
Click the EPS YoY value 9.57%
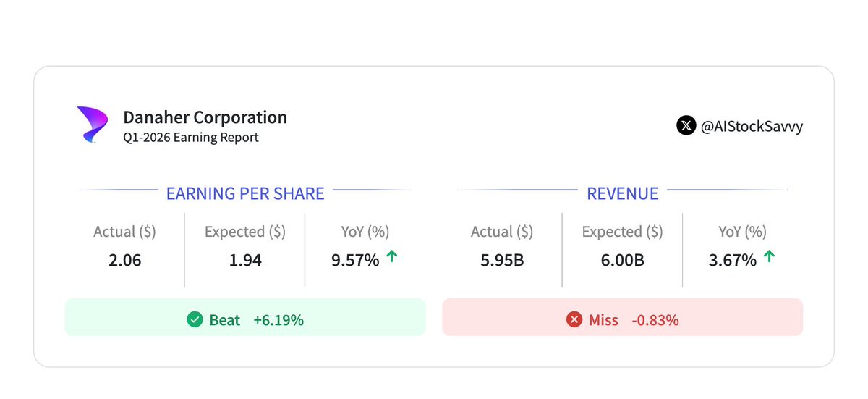click(355, 261)
